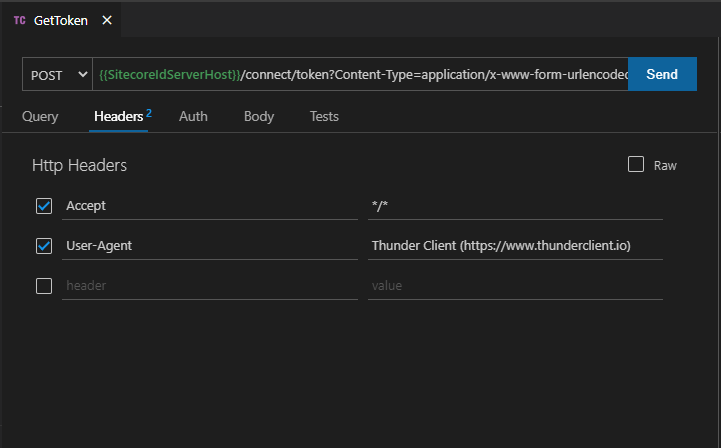This screenshot has height=448, width=721.
Task: Uncheck the Accept header checkbox
Action: click(x=44, y=206)
